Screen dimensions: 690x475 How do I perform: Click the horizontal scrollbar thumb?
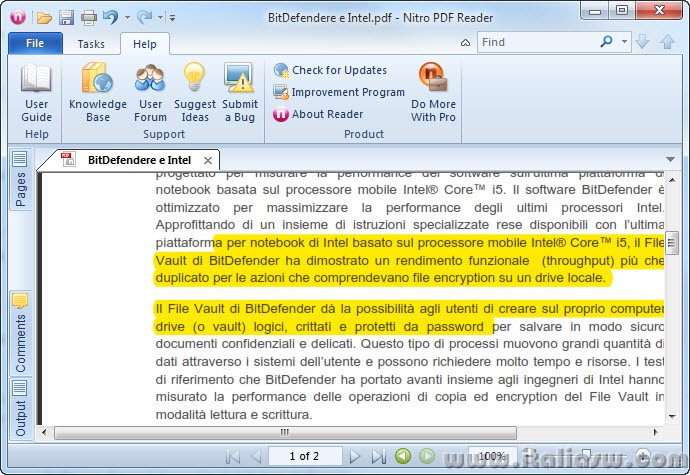[x=285, y=433]
